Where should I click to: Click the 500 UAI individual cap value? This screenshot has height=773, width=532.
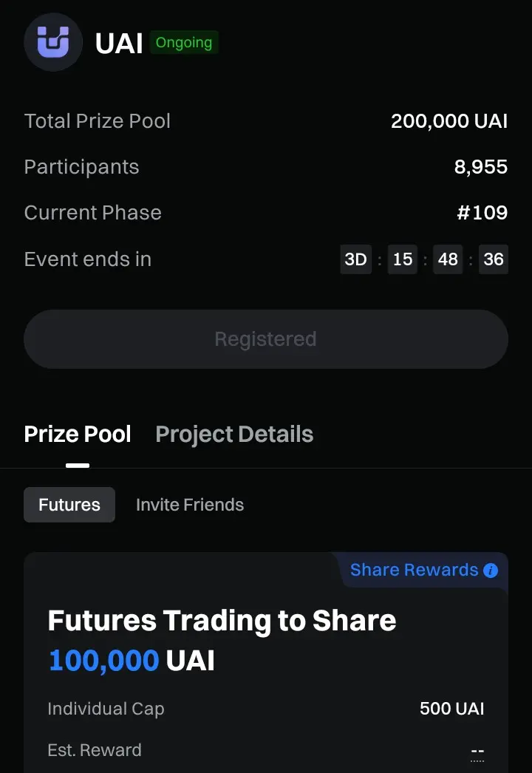pos(452,709)
